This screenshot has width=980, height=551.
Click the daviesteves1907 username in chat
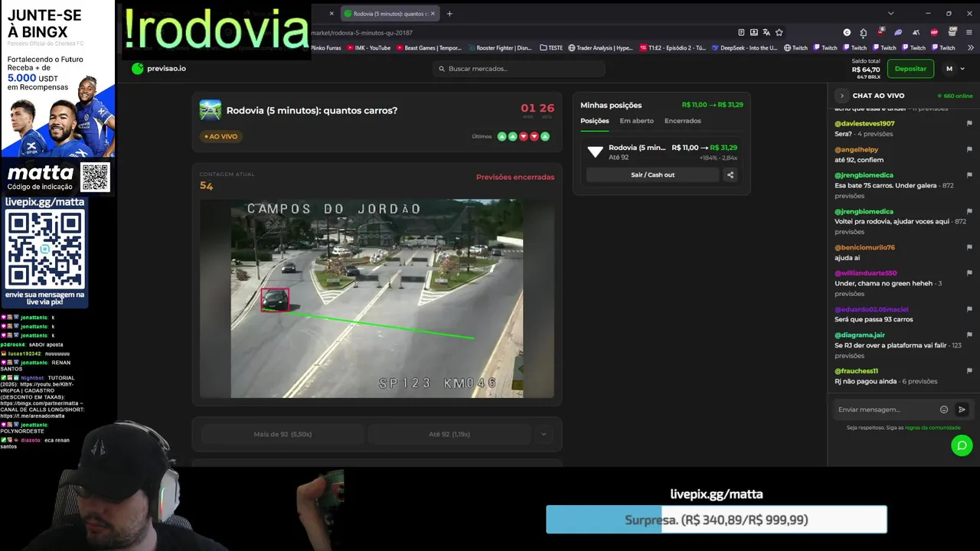tap(864, 123)
